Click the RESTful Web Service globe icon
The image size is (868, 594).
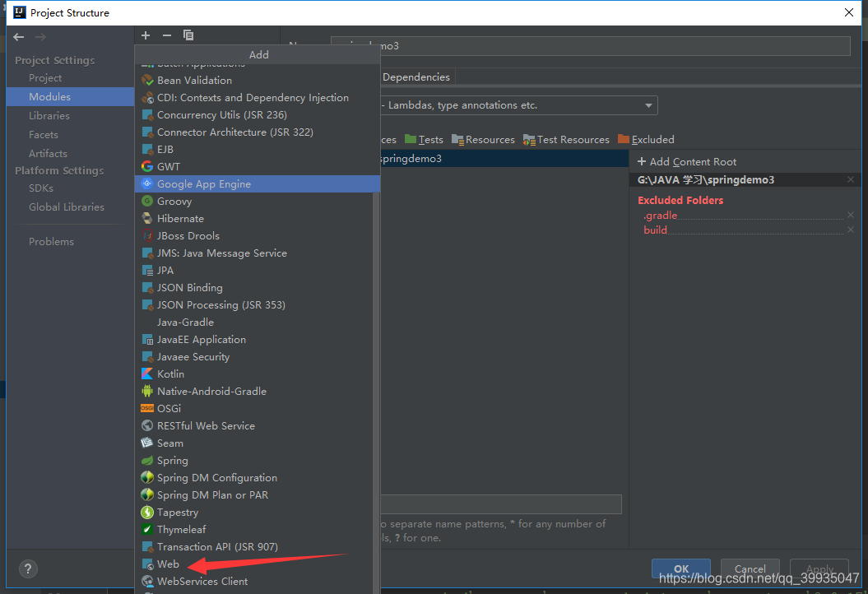tap(147, 425)
